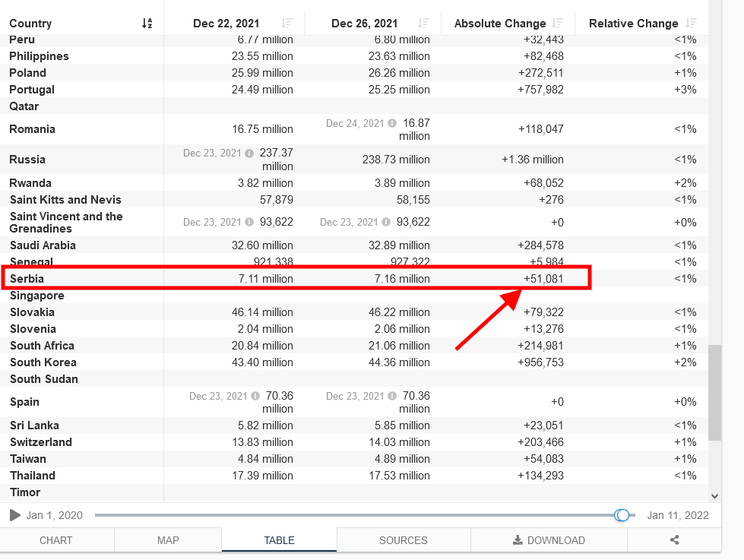Sort by Dec 22, 2021 column icon

(287, 24)
